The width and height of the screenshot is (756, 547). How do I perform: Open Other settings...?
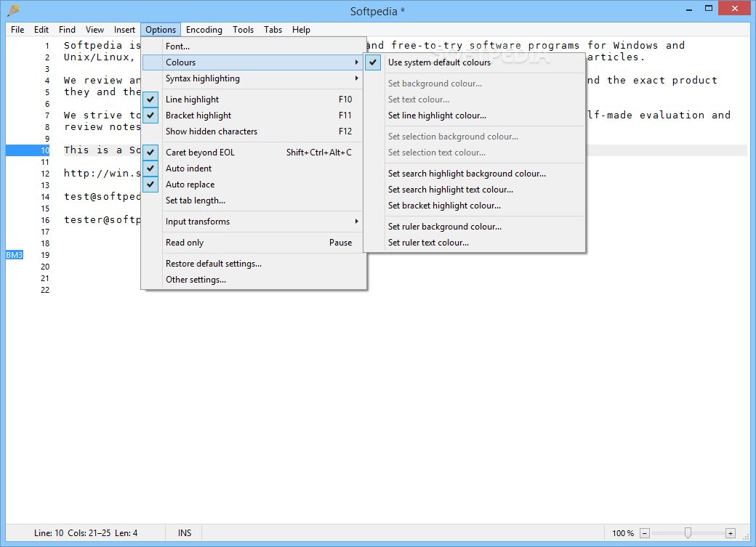[254, 280]
